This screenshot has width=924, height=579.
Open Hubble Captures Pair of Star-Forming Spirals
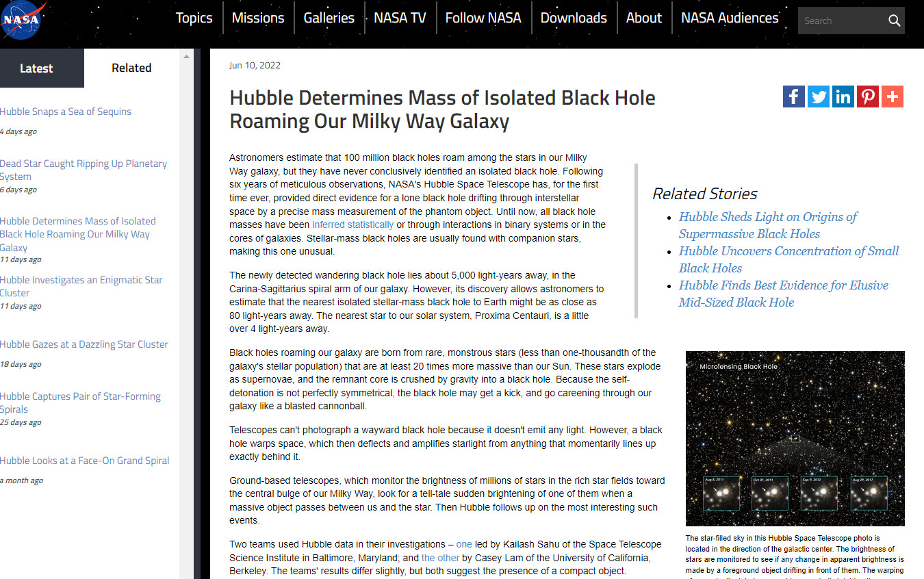click(80, 402)
